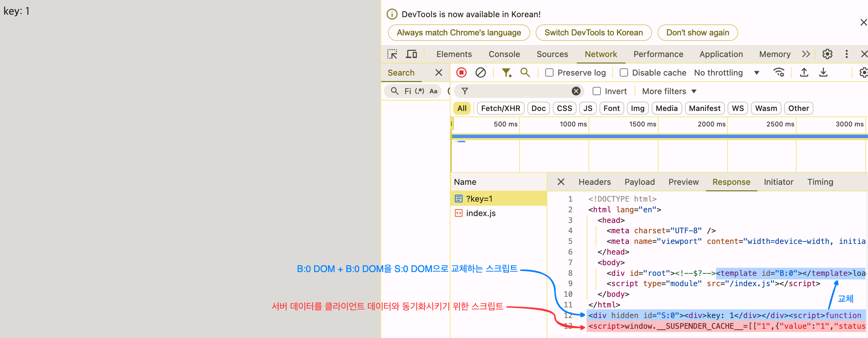Screen dimensions: 868x338
Task: Open network conditions wifi icon
Action: coord(779,72)
